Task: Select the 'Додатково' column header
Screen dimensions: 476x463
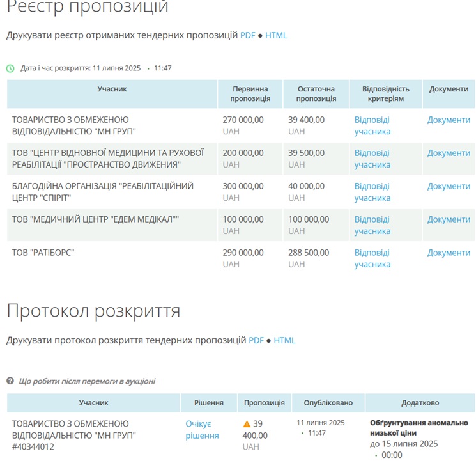Action: pyautogui.click(x=420, y=403)
